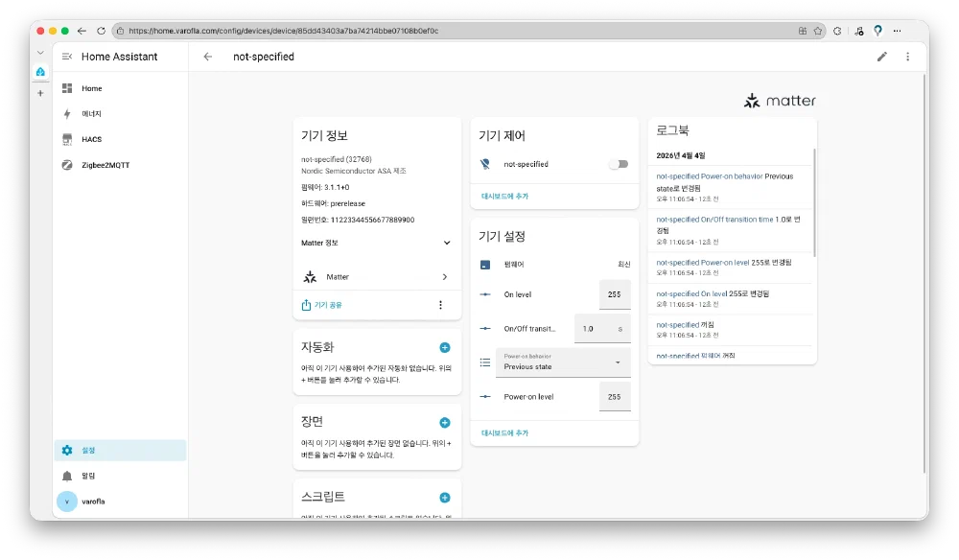Open Zigbee2MQTT in the sidebar
Image resolution: width=959 pixels, height=560 pixels.
(x=105, y=165)
